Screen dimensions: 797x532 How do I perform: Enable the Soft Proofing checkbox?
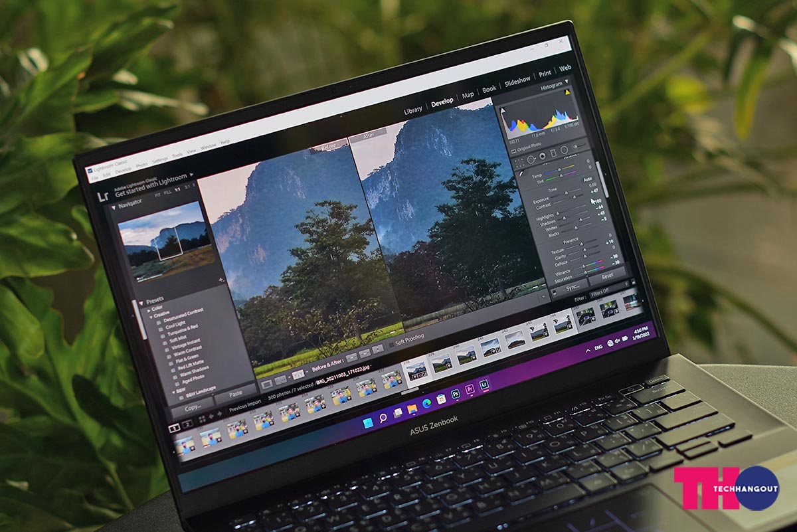coord(391,345)
